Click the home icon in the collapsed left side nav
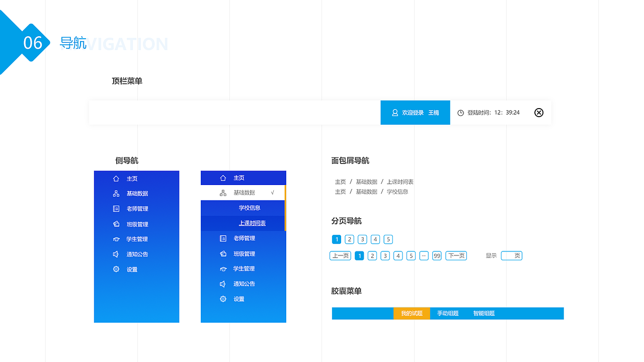This screenshot has height=362, width=644. 116,178
